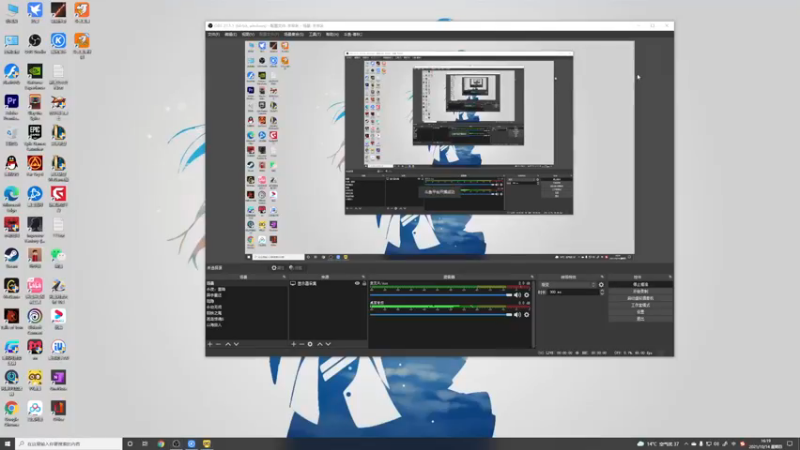Viewport: 800px width, 450px height.
Task: Open settings gear of first mixer track
Action: click(x=527, y=295)
